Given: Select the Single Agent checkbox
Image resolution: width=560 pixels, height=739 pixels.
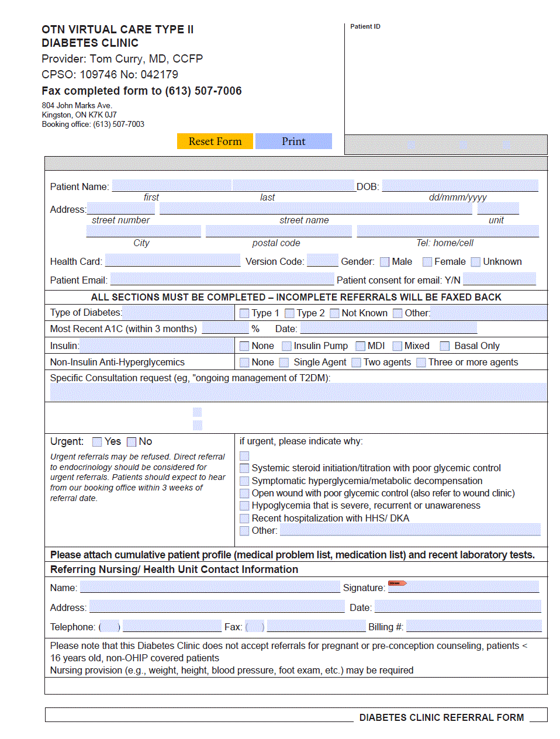Looking at the screenshot, I should (284, 362).
